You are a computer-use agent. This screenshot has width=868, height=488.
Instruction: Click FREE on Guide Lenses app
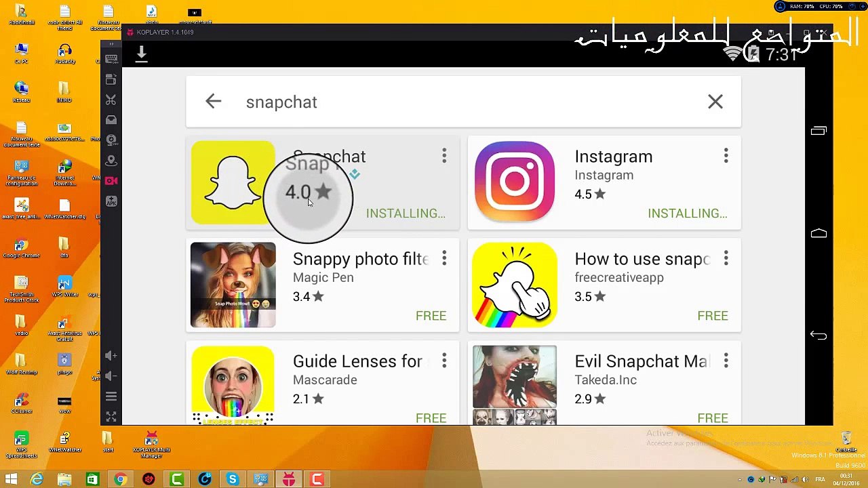[431, 418]
